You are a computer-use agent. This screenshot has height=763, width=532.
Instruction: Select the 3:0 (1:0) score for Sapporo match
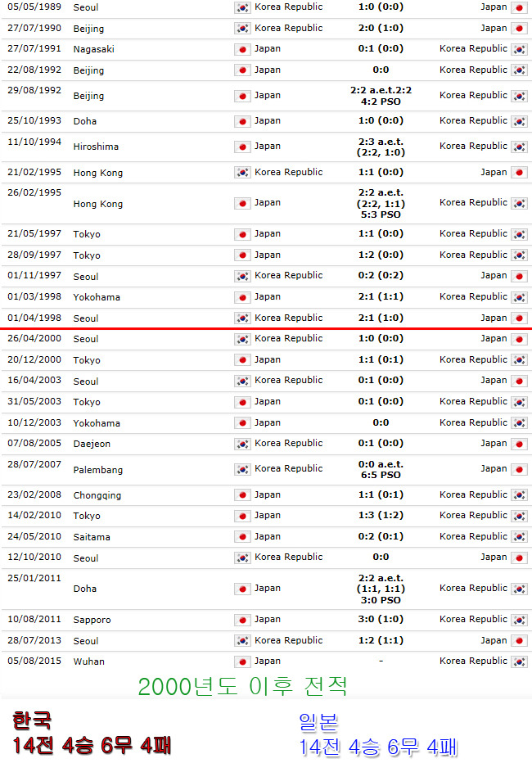381,619
